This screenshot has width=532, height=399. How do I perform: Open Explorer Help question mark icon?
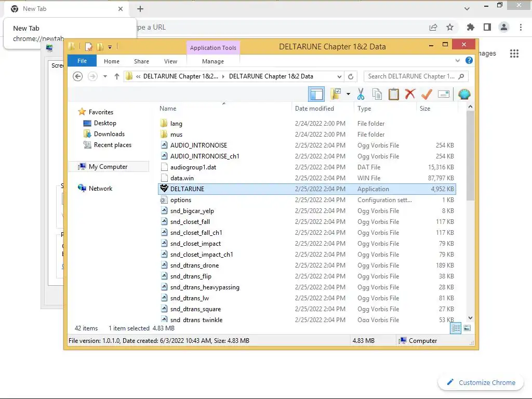pyautogui.click(x=469, y=60)
